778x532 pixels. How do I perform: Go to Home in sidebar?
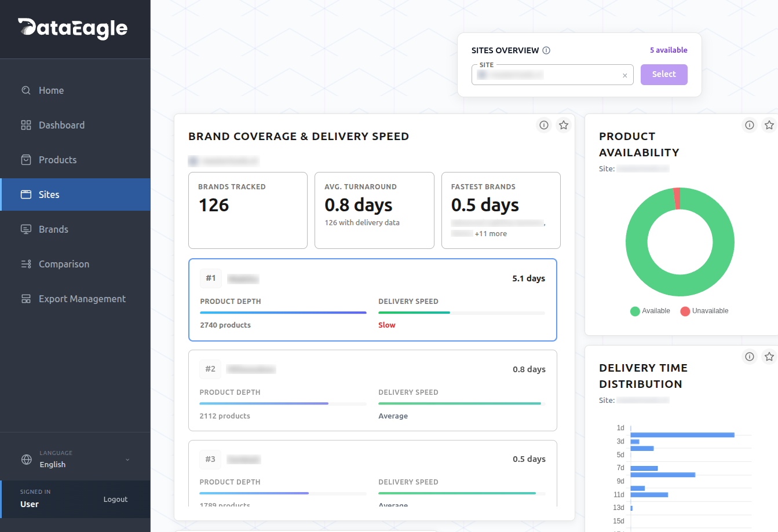click(x=51, y=90)
